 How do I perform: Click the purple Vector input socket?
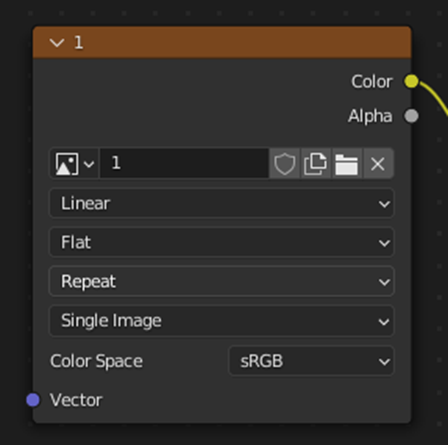coord(33,400)
